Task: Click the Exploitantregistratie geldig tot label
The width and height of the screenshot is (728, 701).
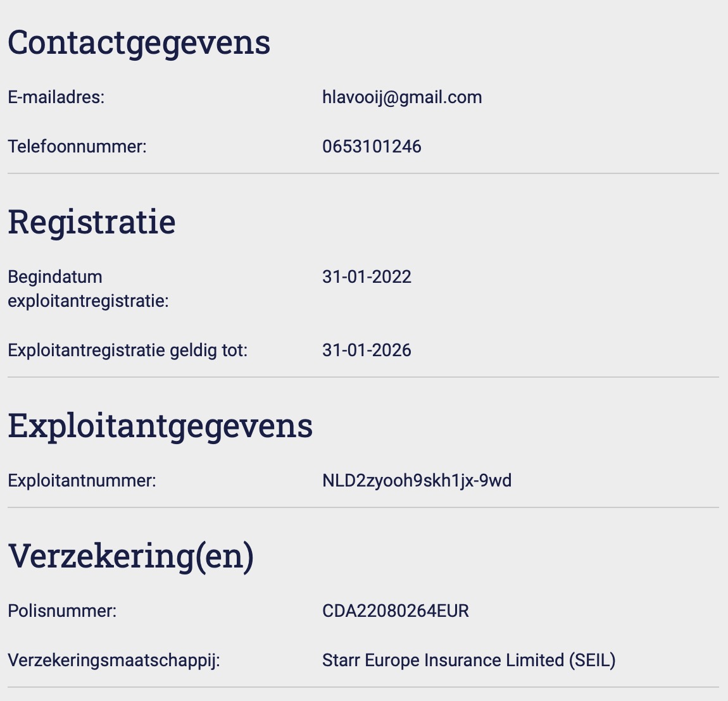Action: tap(128, 350)
